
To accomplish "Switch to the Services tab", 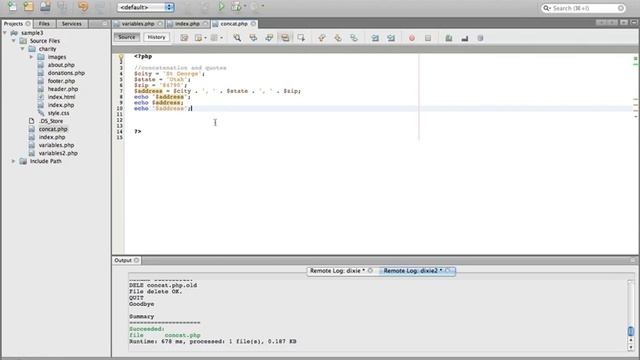I will [x=71, y=24].
